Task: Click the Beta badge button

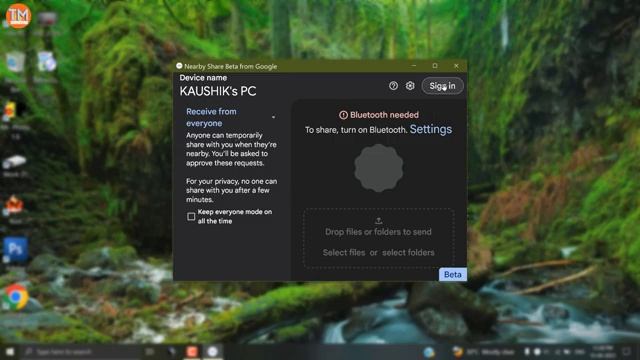Action: click(453, 275)
